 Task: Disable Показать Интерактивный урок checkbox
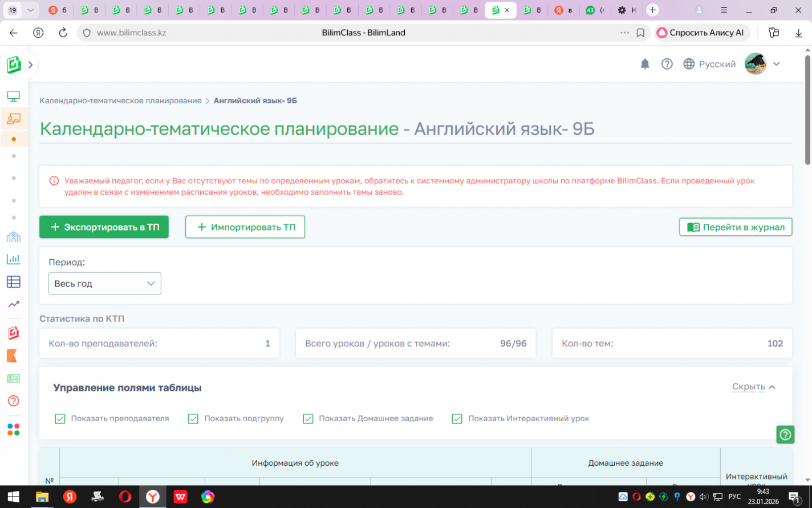[x=457, y=419]
